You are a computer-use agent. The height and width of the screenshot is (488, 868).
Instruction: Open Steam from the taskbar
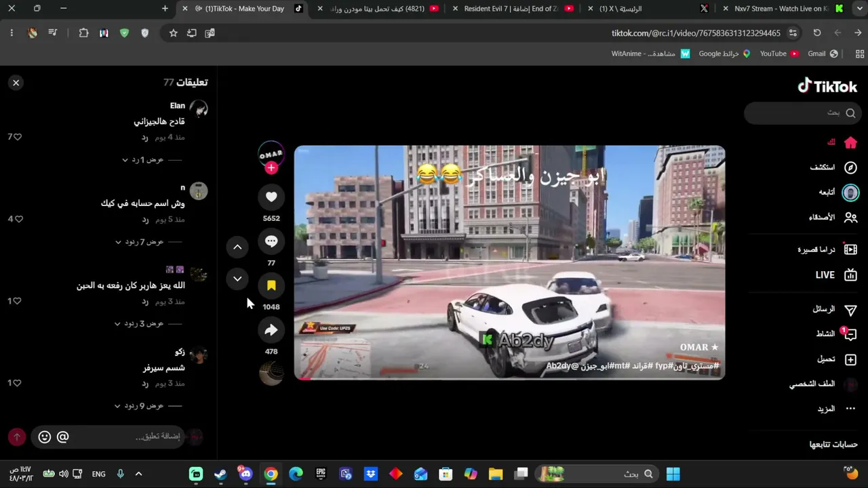tap(220, 474)
